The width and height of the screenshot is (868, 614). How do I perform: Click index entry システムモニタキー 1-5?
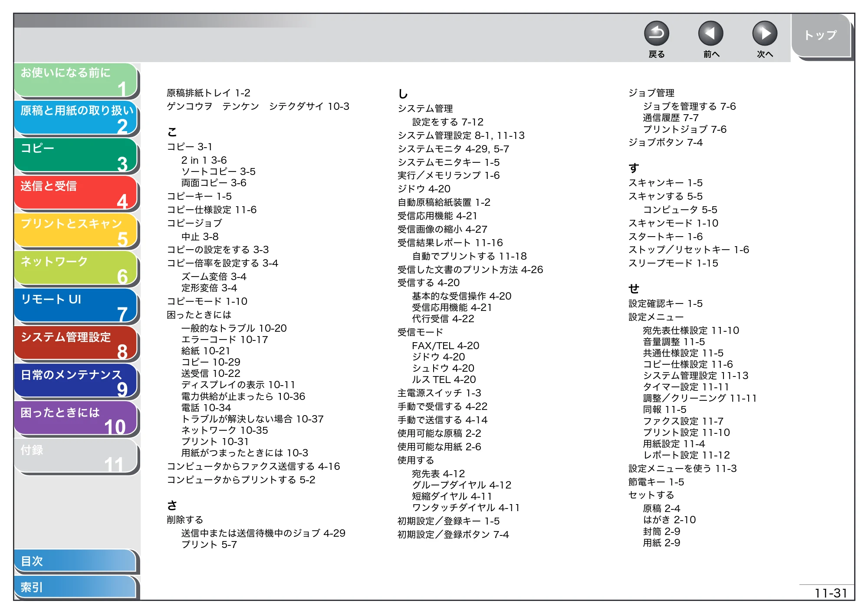(x=448, y=162)
